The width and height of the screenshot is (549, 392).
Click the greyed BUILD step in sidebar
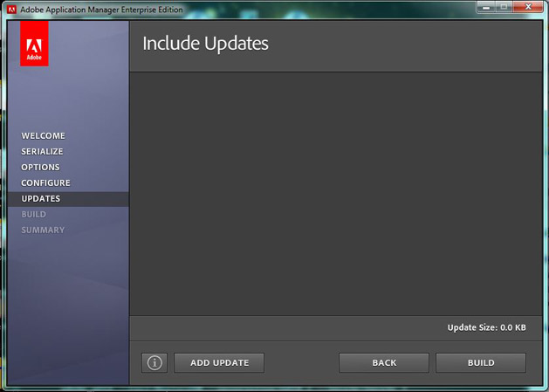(x=34, y=215)
